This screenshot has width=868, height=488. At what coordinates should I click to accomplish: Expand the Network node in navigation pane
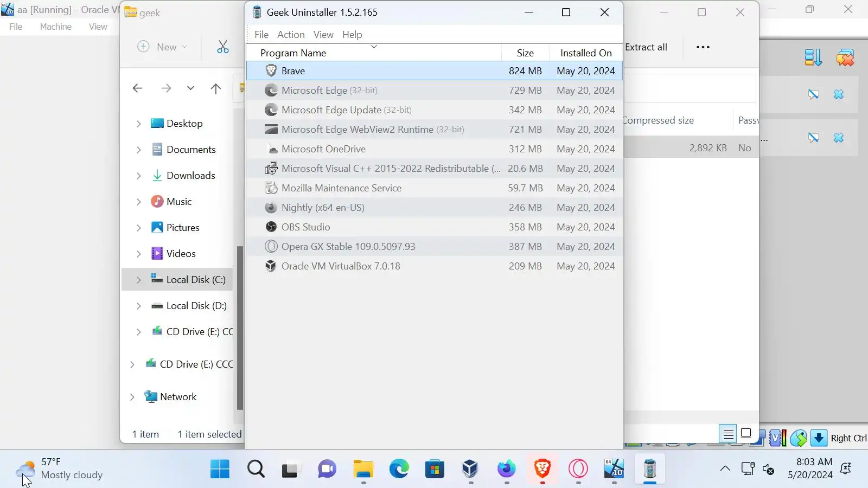tap(132, 397)
